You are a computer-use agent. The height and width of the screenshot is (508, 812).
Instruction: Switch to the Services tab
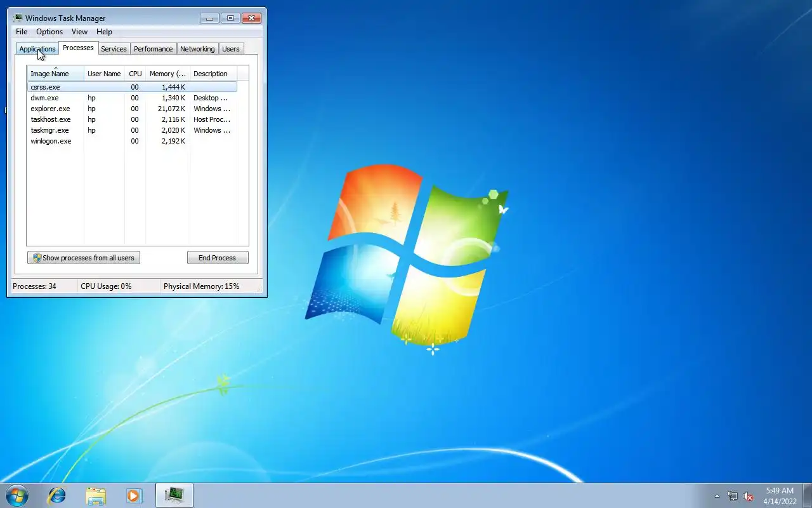coord(114,49)
